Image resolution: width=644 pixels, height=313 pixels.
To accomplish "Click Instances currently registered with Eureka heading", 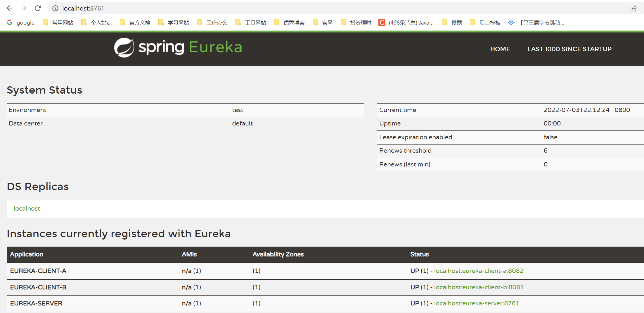I will (x=119, y=234).
